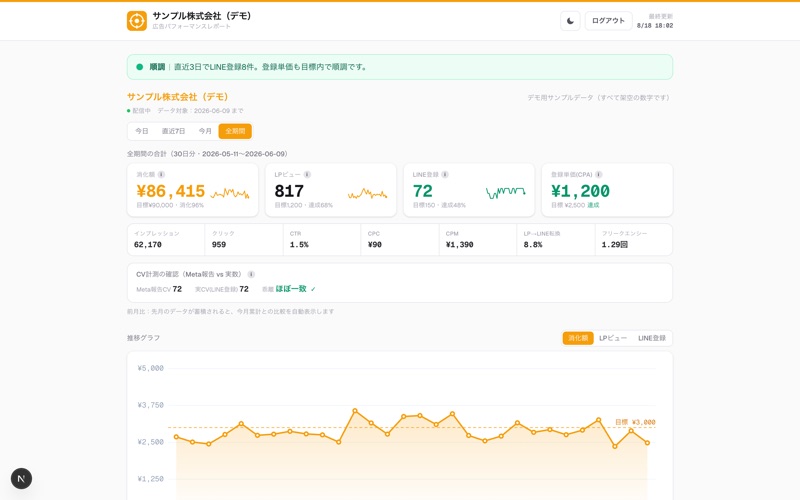This screenshot has width=800, height=500.
Task: Select the 今日 period tab
Action: coord(141,131)
